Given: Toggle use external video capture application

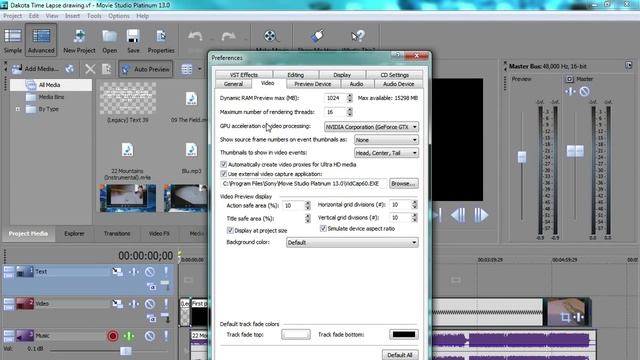Looking at the screenshot, I should [223, 174].
